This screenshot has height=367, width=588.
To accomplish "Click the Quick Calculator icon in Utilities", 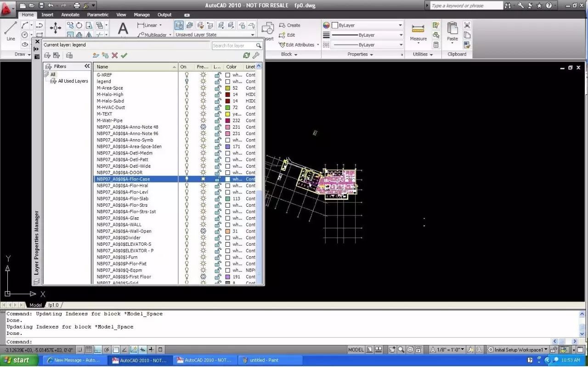I will [436, 45].
